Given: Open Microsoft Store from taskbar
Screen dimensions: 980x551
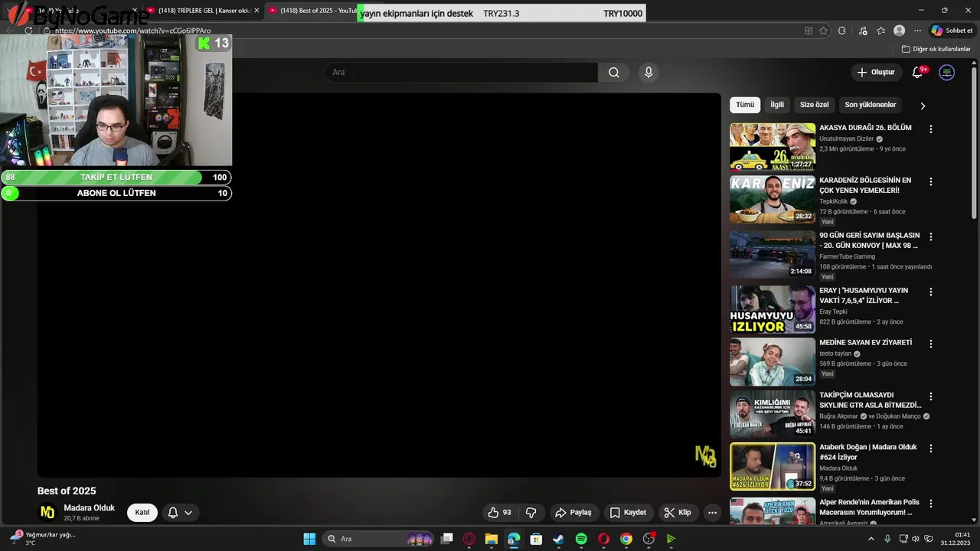Looking at the screenshot, I should point(536,539).
